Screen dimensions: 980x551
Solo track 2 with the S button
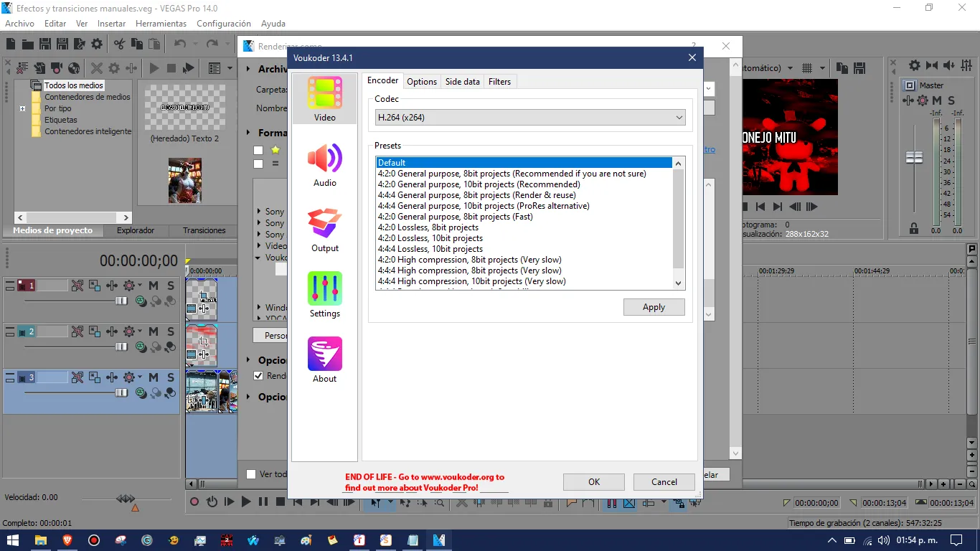pos(171,331)
